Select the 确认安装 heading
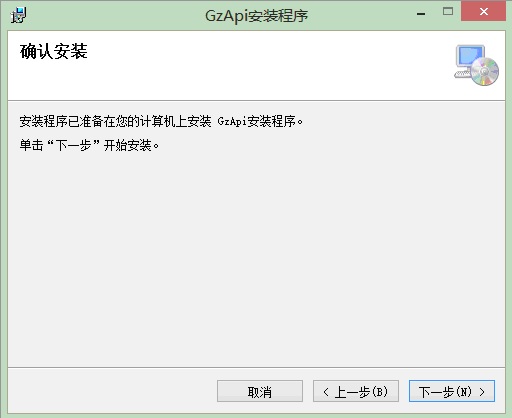This screenshot has height=418, width=512. click(x=54, y=52)
